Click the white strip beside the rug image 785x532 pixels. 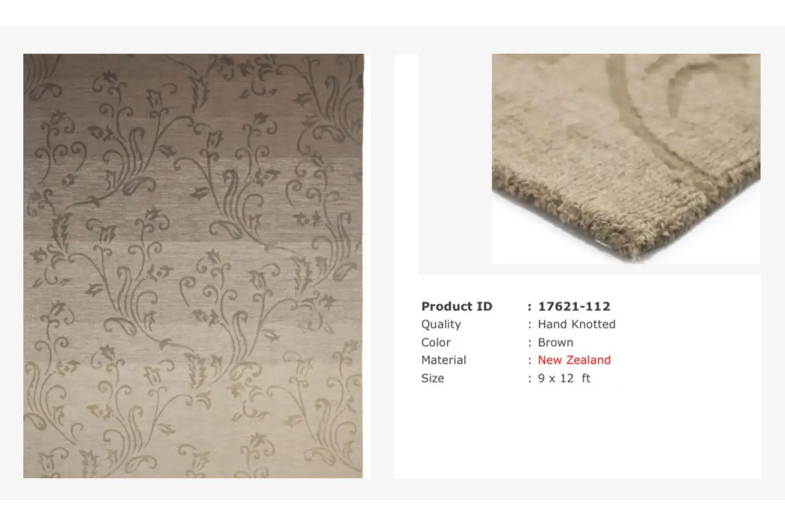(367, 266)
